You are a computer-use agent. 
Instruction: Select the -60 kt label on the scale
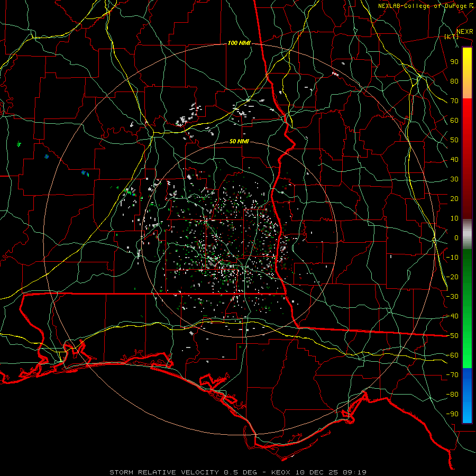[452, 355]
